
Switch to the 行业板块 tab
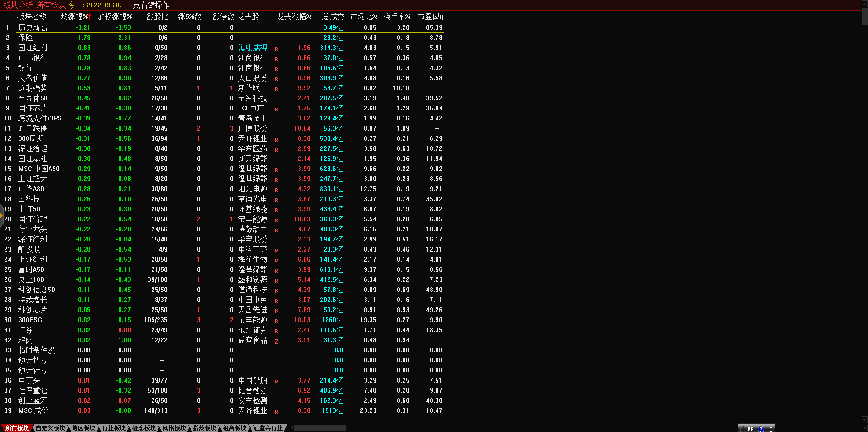click(x=114, y=428)
